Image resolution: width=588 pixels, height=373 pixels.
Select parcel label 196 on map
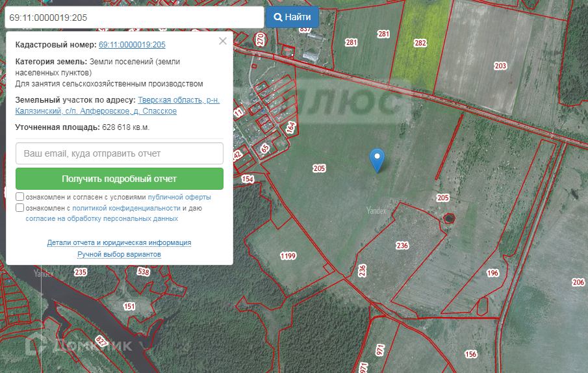point(492,274)
